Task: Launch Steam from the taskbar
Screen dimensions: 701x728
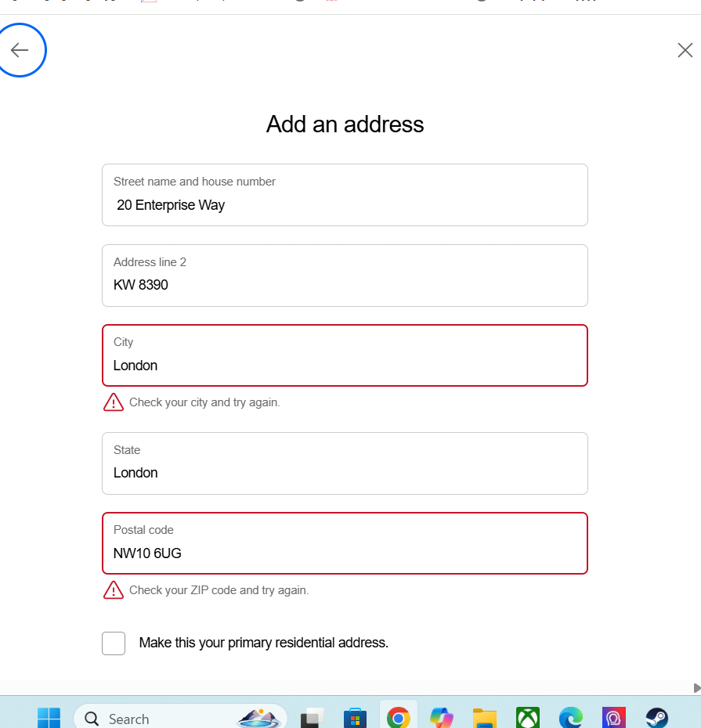Action: [x=656, y=718]
